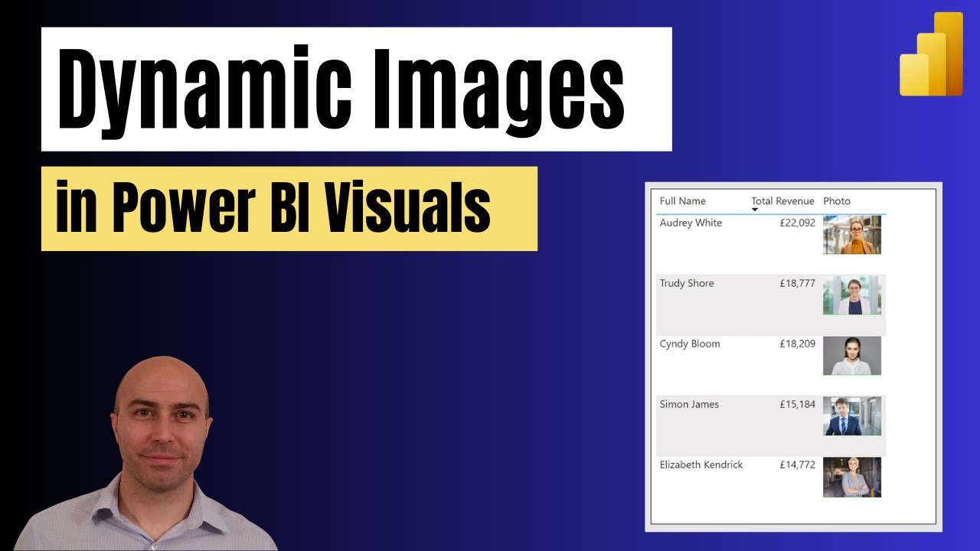Open Cyndy Bloom's photo thumbnail
980x551 pixels.
tap(852, 356)
